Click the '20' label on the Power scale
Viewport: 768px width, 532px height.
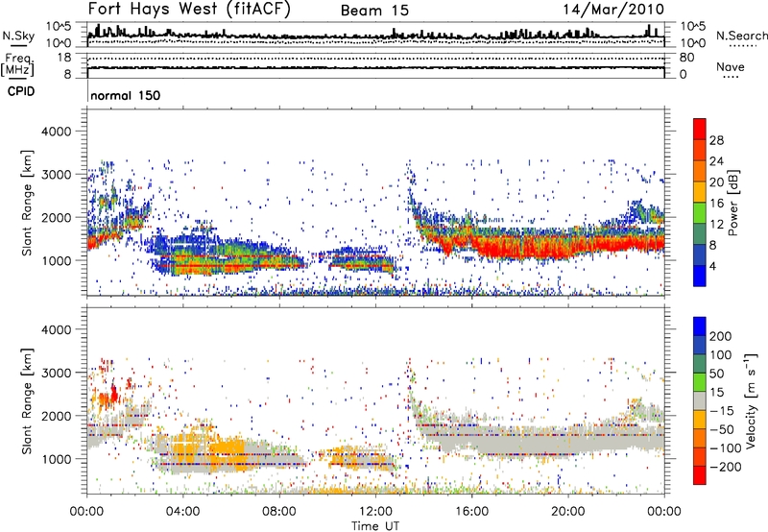(x=716, y=182)
